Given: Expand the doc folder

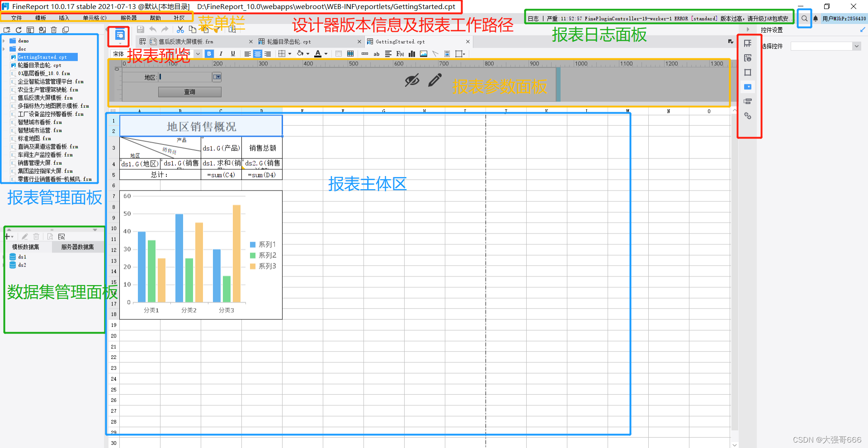Looking at the screenshot, I should click(x=4, y=49).
